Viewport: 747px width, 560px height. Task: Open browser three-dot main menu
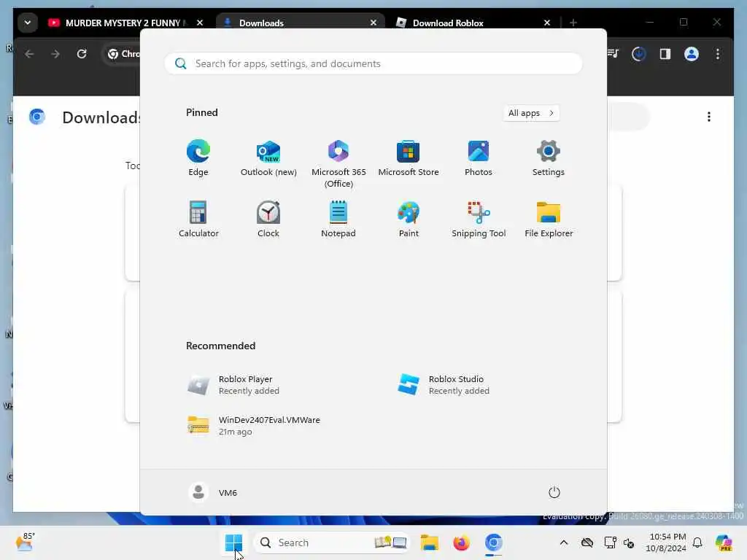coord(718,54)
